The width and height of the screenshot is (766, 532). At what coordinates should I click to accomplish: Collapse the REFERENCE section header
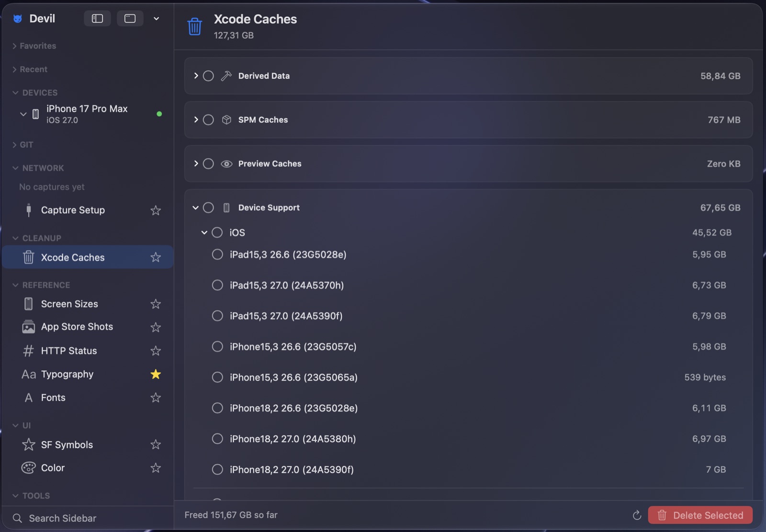coord(41,285)
